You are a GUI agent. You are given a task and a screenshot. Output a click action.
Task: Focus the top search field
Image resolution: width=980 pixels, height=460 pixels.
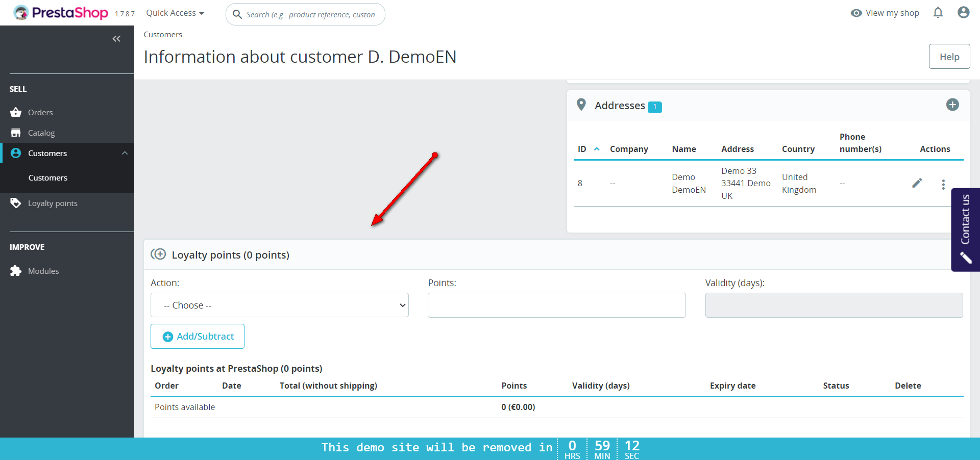[x=305, y=14]
